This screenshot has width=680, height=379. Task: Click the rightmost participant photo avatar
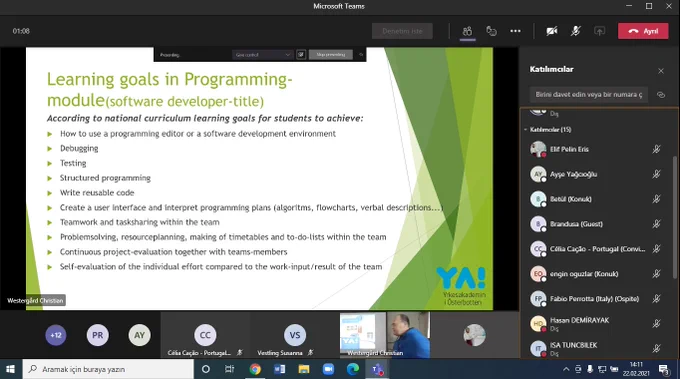pyautogui.click(x=474, y=335)
